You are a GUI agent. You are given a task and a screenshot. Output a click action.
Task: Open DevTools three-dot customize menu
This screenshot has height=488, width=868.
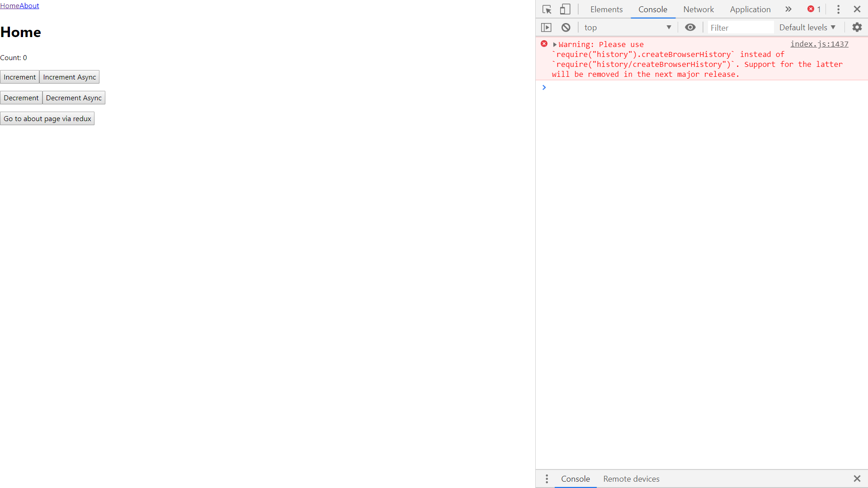point(838,9)
